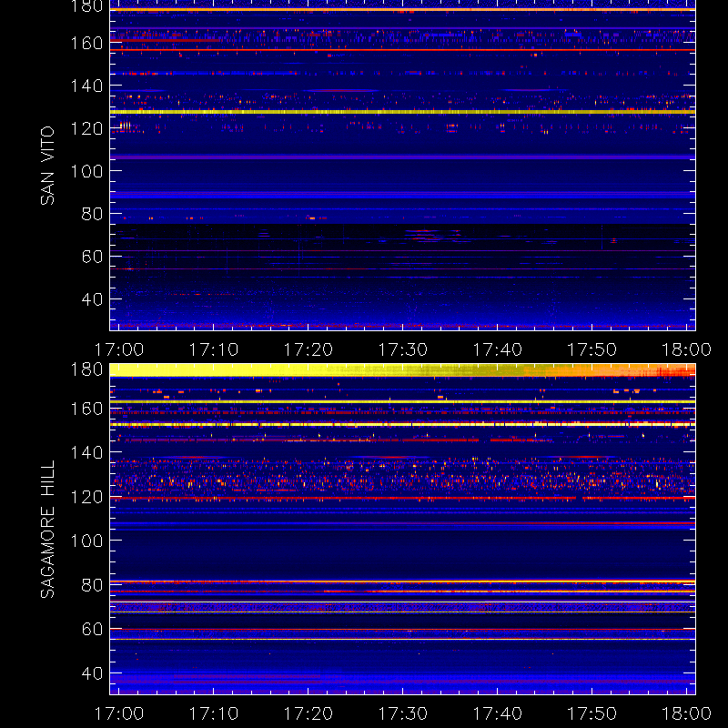Pick the 60 tick label on Sagamore Hill axis
Viewport: 728px width, 728px height.
pos(92,629)
